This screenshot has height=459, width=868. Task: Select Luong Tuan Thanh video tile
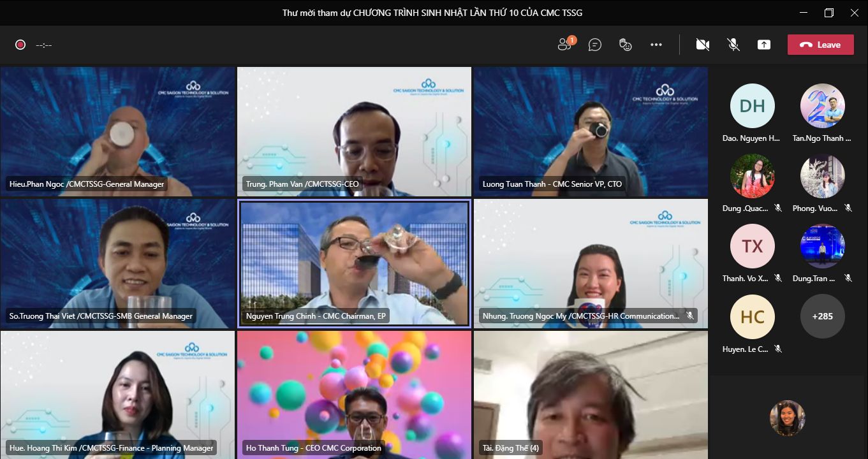[591, 132]
